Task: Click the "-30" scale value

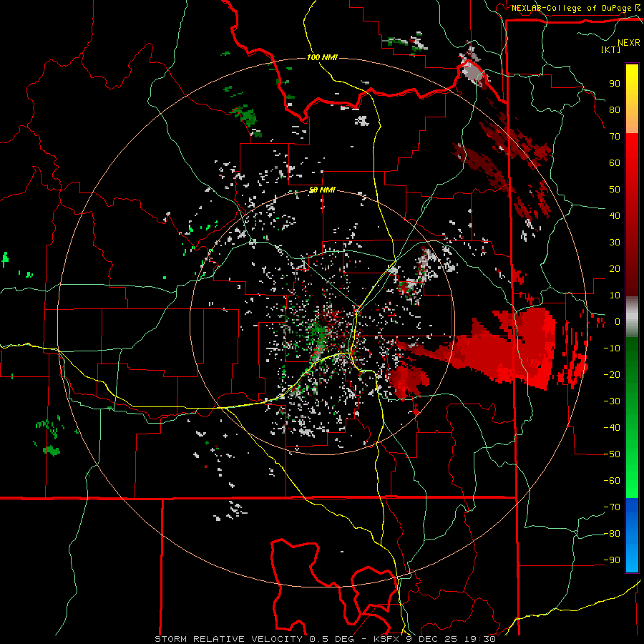Action: (612, 401)
